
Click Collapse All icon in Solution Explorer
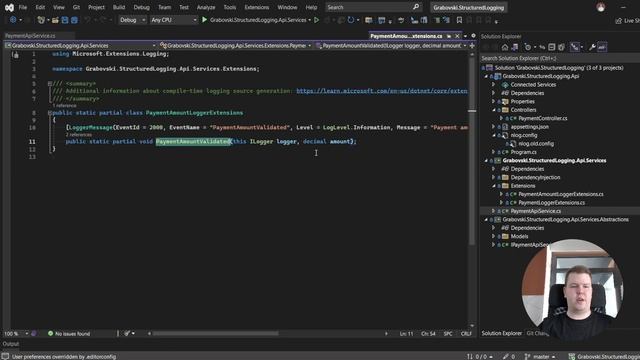coord(552,47)
